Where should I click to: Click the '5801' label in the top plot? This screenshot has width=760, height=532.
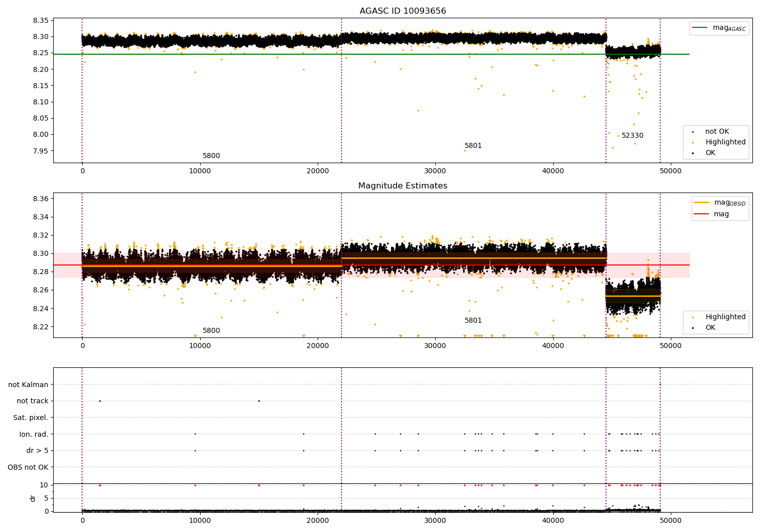tap(473, 146)
